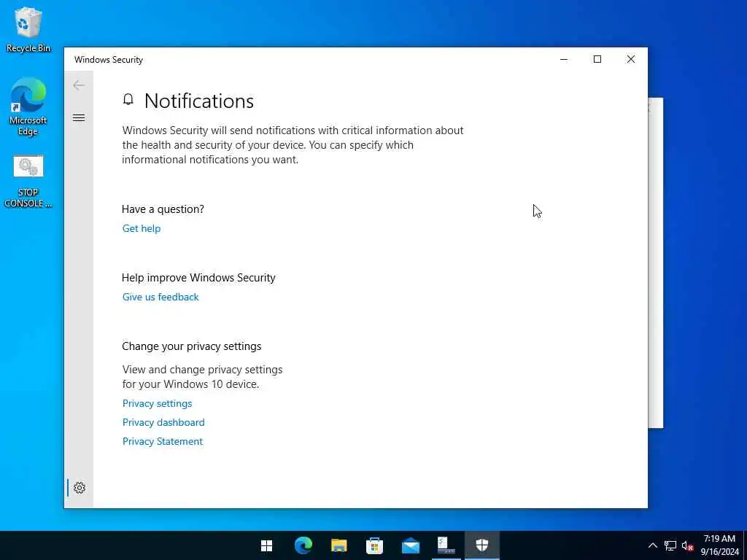Screen dimensions: 747x560
Task: Open Settings via the gear icon
Action: pos(80,488)
